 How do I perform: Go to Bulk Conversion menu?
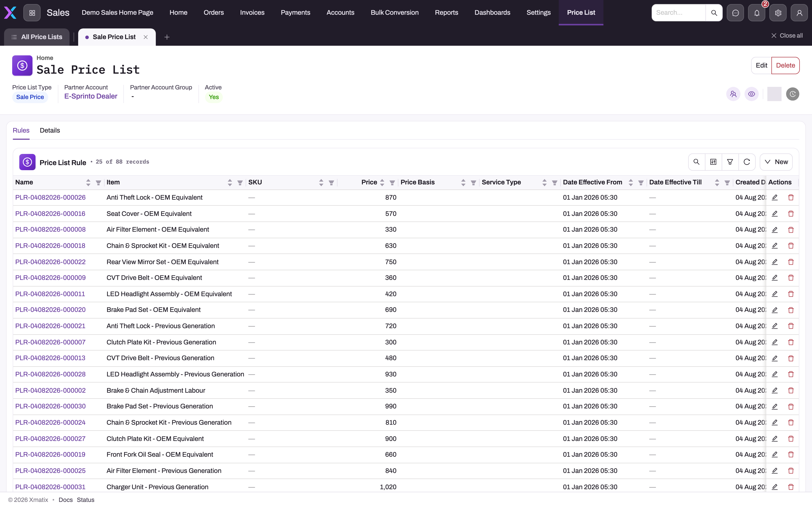click(x=395, y=13)
